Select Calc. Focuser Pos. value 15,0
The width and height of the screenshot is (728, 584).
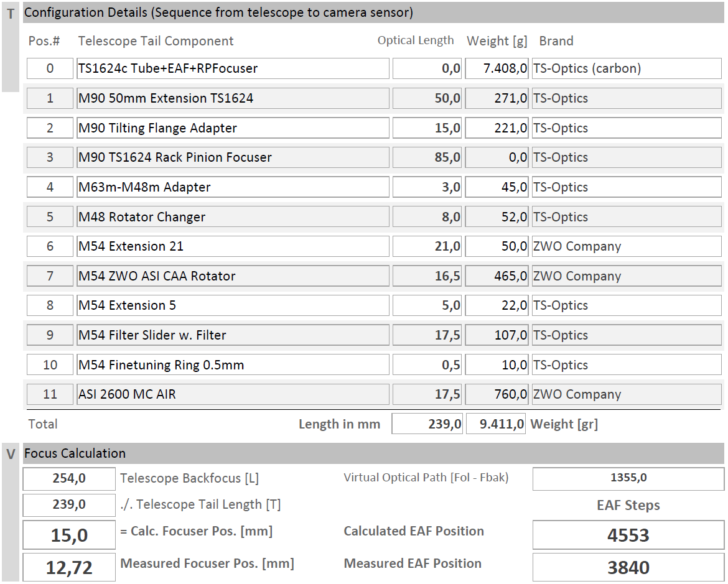tap(69, 535)
